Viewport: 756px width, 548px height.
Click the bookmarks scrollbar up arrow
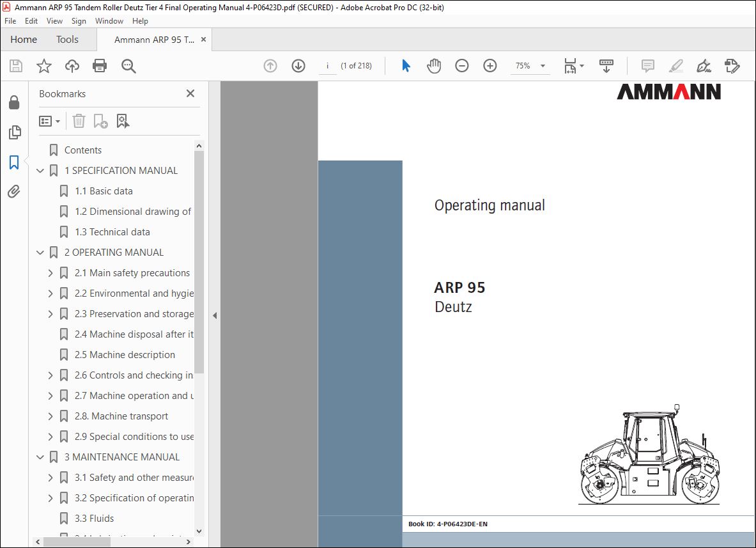[x=199, y=146]
